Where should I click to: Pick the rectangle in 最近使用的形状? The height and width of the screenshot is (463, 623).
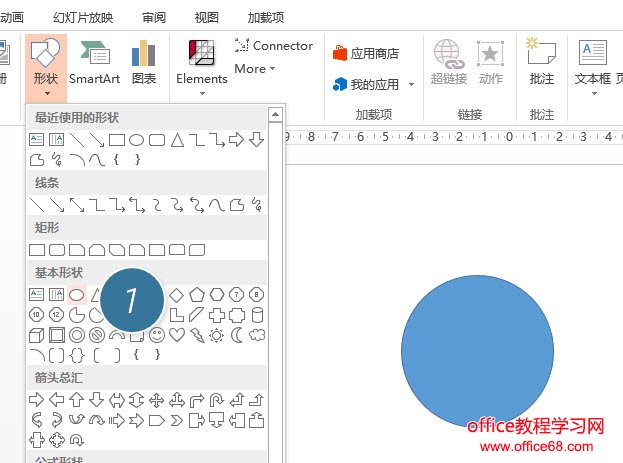117,140
